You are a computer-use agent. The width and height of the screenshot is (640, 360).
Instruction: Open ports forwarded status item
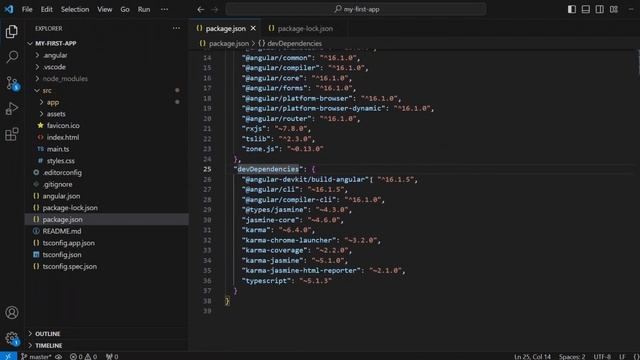point(112,356)
